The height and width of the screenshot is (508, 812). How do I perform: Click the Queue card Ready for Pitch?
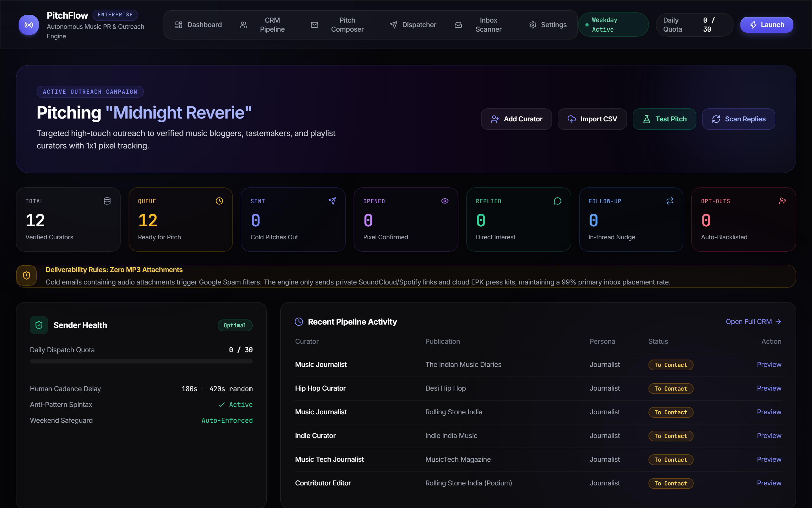click(180, 219)
